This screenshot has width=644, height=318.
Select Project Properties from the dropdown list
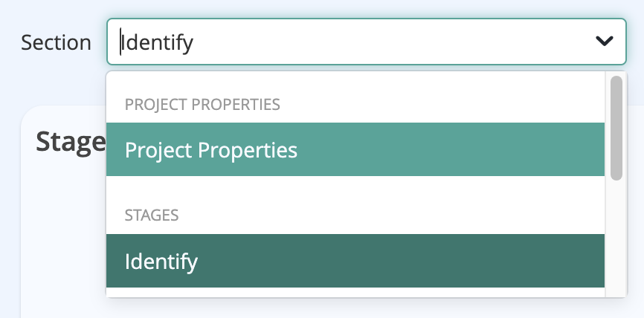211,150
